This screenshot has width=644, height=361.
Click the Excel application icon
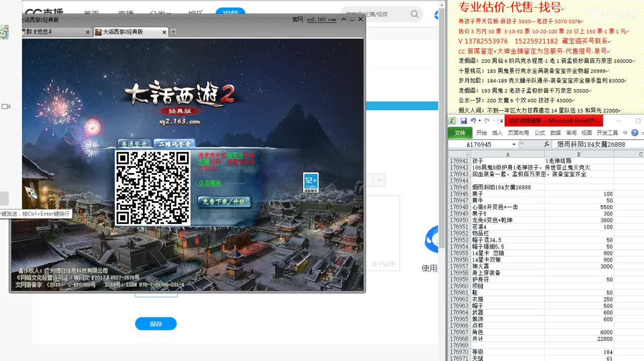[x=452, y=121]
